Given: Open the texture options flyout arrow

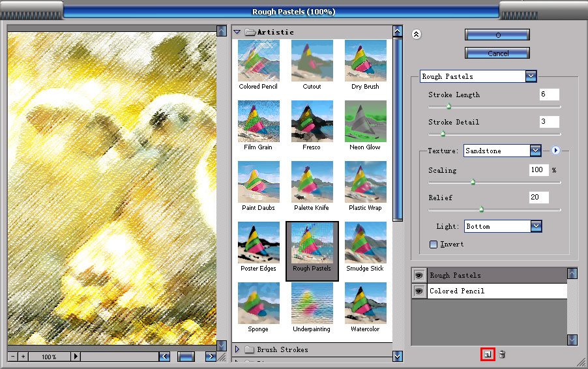Looking at the screenshot, I should pyautogui.click(x=555, y=151).
